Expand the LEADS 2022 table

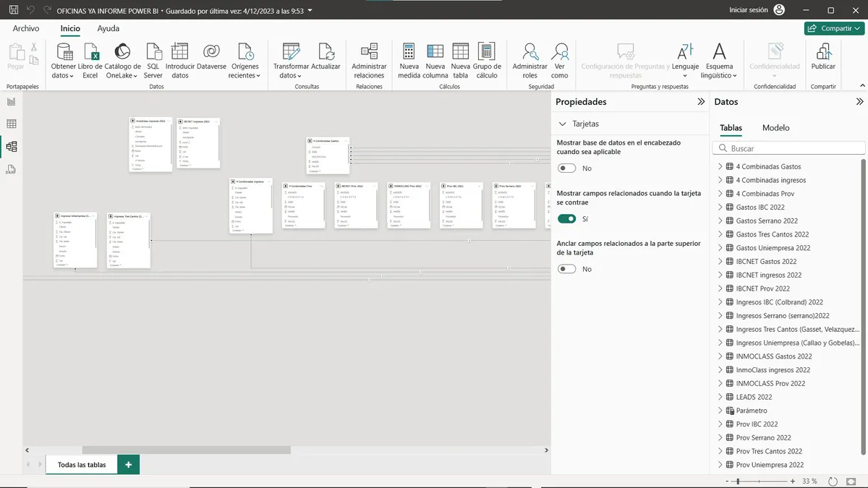[720, 397]
